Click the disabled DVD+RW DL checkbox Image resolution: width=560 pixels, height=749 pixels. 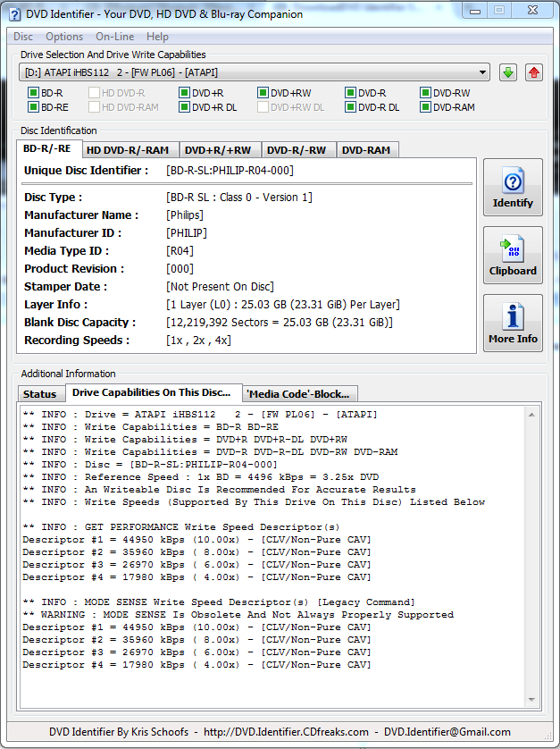click(263, 107)
